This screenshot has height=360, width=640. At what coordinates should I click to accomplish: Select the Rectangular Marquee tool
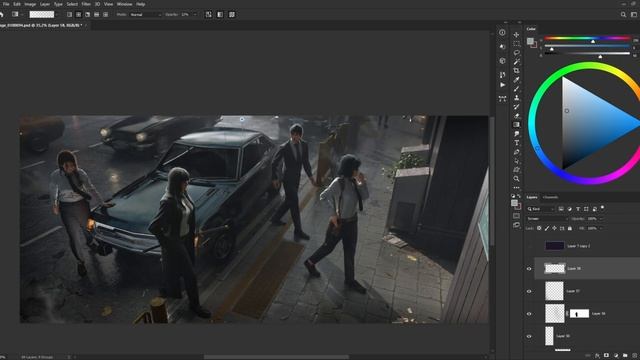pyautogui.click(x=516, y=44)
